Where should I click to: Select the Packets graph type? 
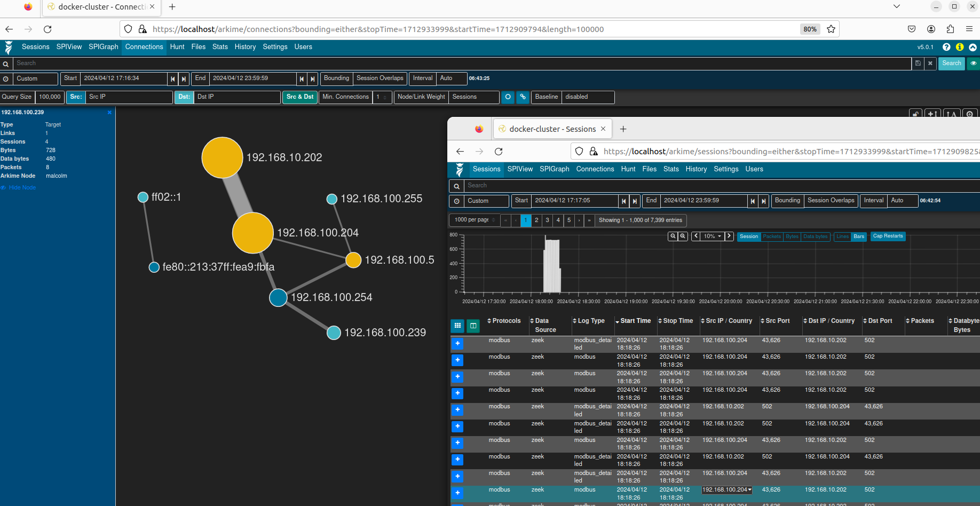point(771,236)
